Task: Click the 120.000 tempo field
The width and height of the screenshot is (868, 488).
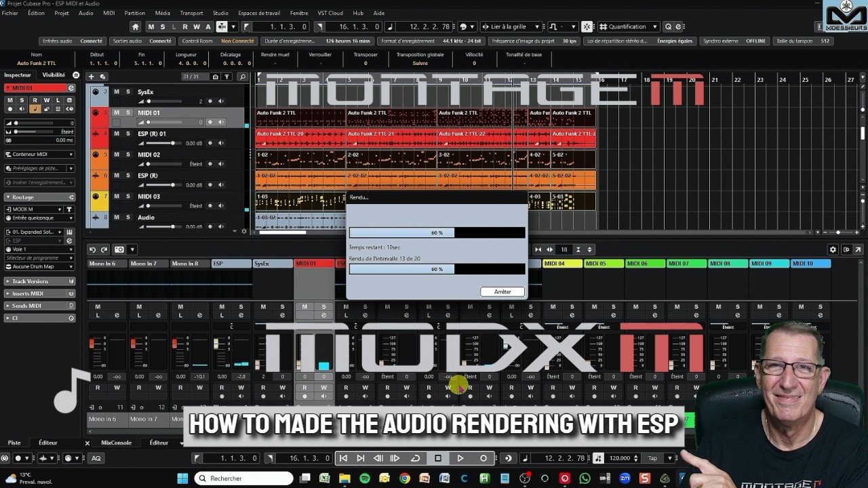Action: click(620, 458)
